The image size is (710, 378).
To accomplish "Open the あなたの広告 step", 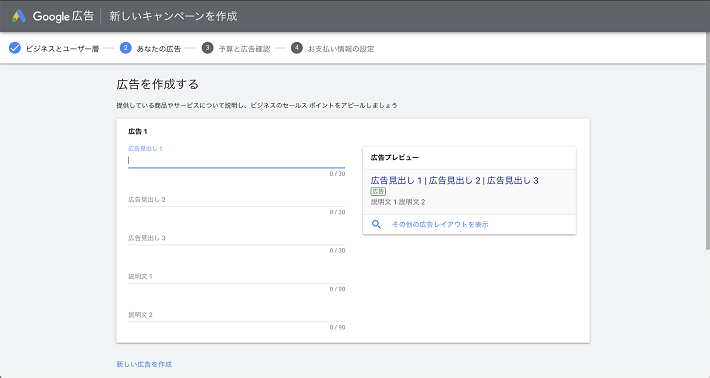I will [x=158, y=49].
